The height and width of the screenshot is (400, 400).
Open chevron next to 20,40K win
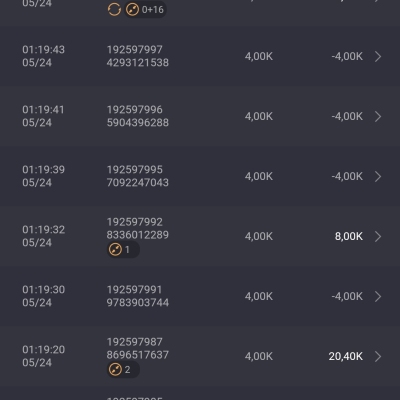click(x=378, y=356)
